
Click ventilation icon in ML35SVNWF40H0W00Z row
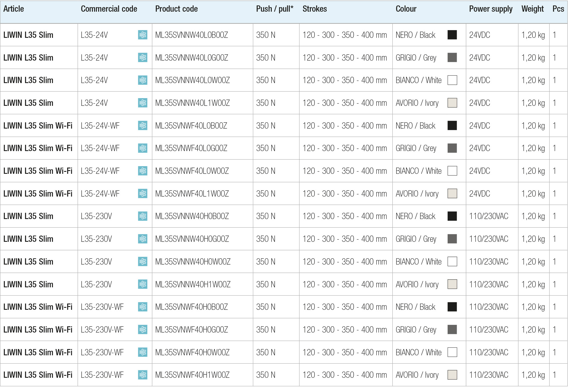[x=143, y=352]
